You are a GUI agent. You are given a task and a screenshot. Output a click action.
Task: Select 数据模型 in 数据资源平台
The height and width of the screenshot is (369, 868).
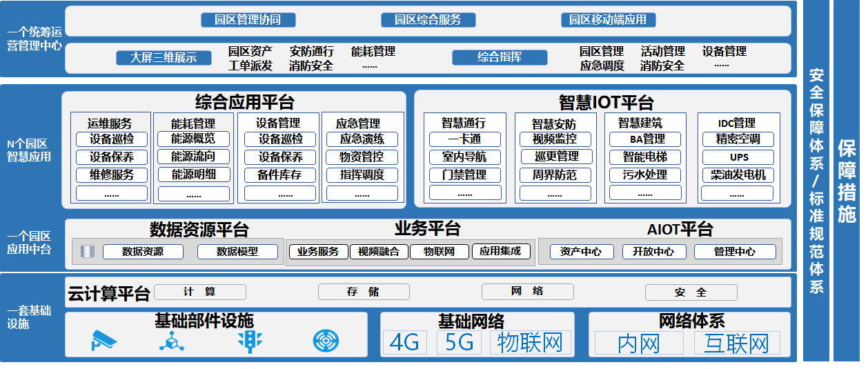(237, 252)
